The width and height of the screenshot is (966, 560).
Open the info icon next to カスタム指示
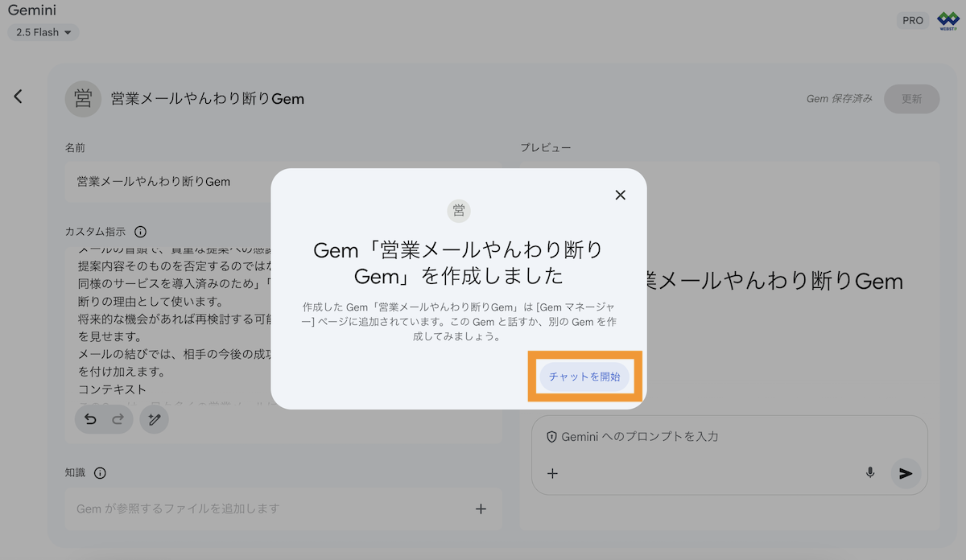click(x=140, y=232)
